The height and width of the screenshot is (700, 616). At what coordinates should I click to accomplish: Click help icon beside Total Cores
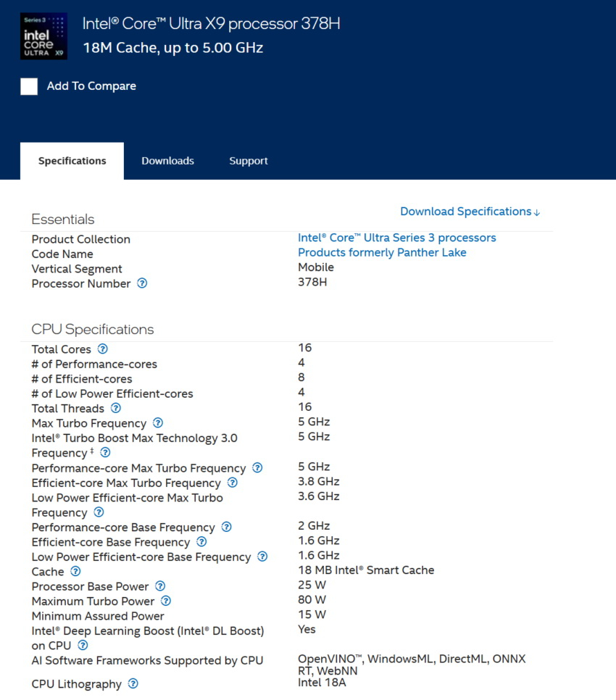click(102, 349)
